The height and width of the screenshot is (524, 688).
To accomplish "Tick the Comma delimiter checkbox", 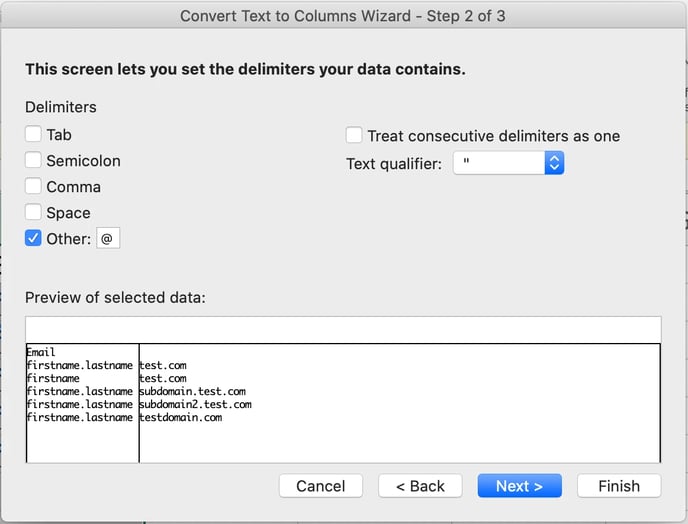I will pyautogui.click(x=33, y=186).
